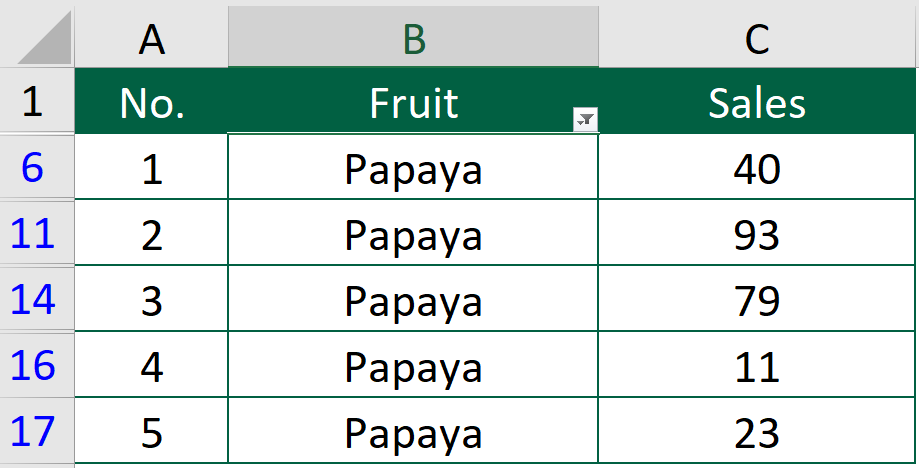
Task: Select the Papaya cell in row 17
Action: pyautogui.click(x=413, y=431)
